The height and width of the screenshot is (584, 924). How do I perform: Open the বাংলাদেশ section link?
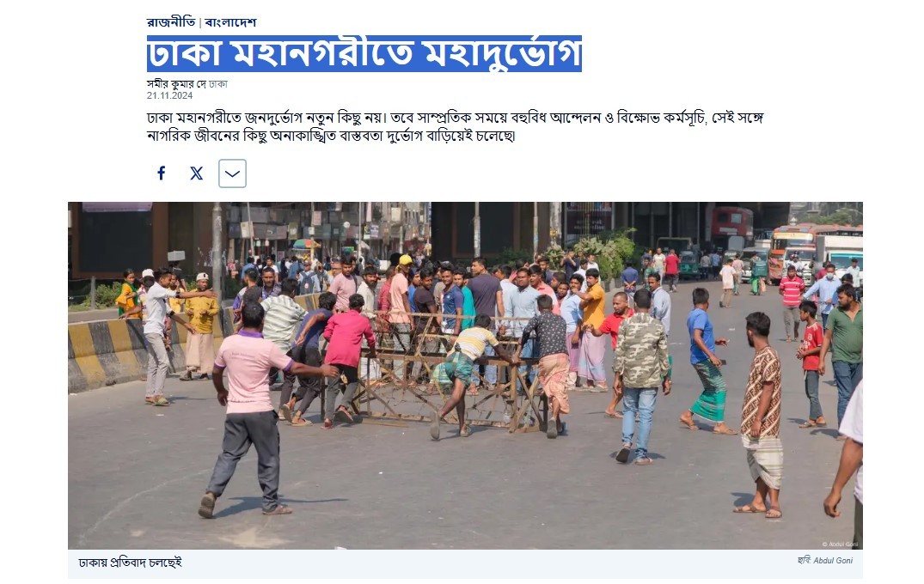(x=230, y=22)
